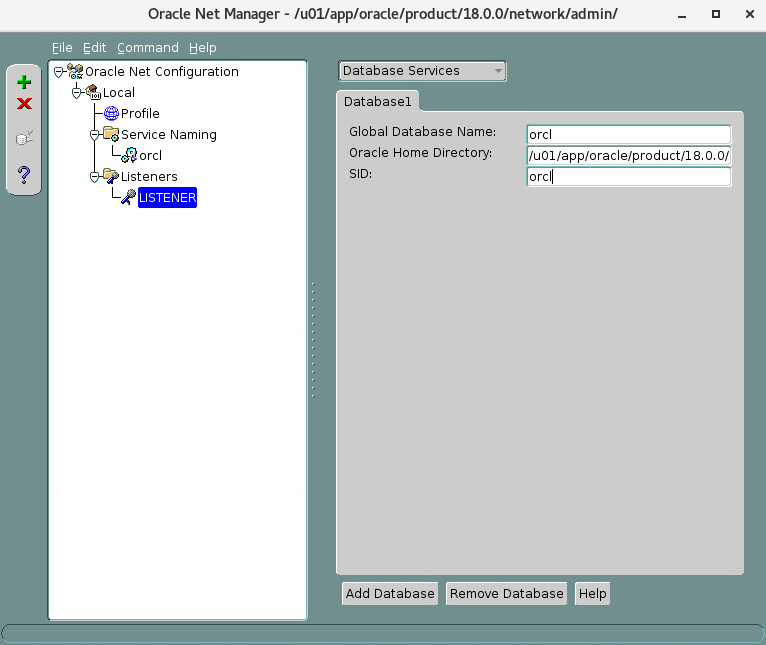Click the Oracle Home Directory field
This screenshot has width=766, height=645.
point(629,155)
